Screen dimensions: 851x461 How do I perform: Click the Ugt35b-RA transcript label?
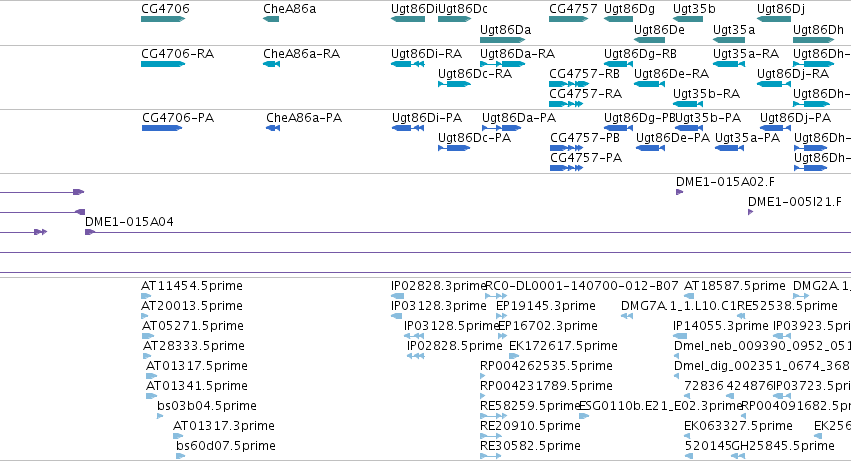707,94
